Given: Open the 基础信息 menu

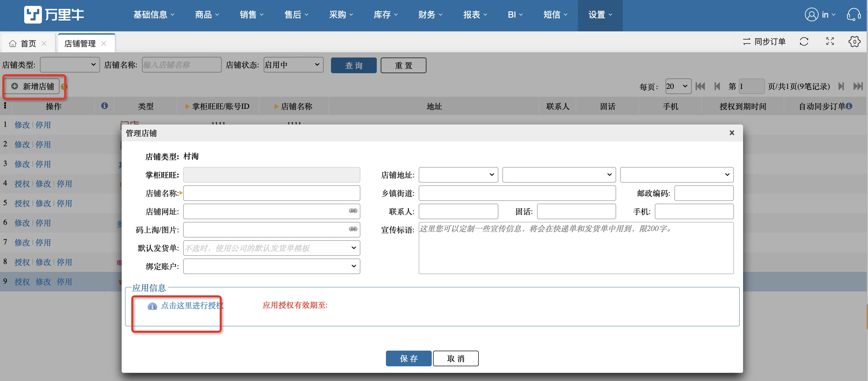Looking at the screenshot, I should [x=154, y=15].
